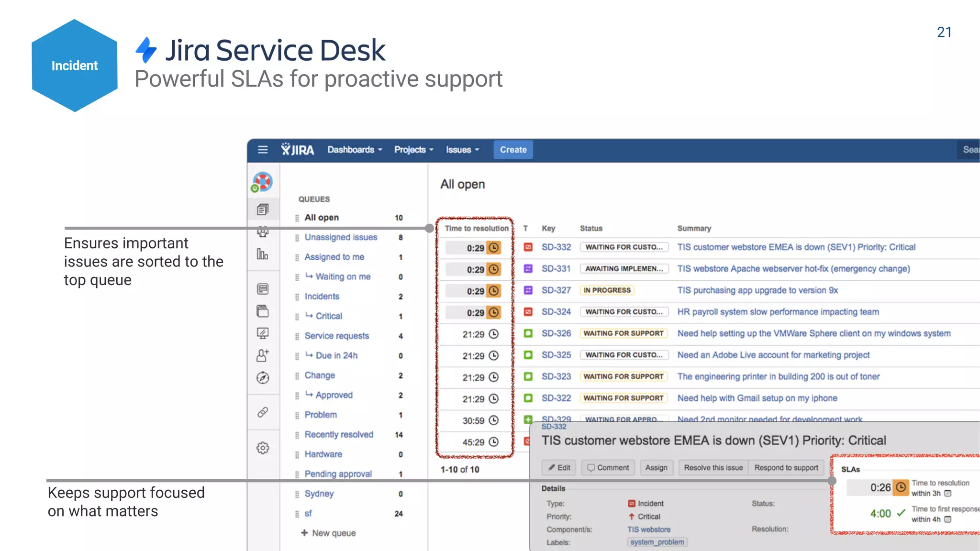Click the TIS webstore component link

(649, 529)
